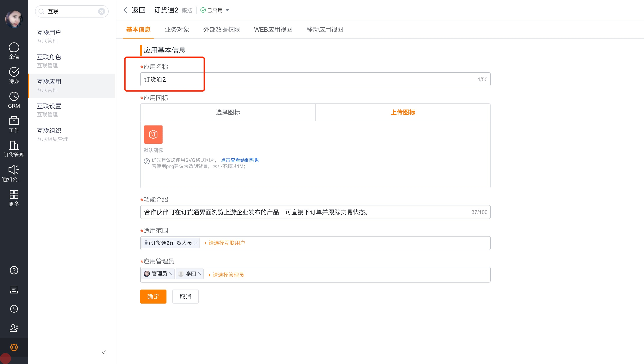Switch to the 业务对象 tab
Screen dimensions: 644x364
(177, 30)
